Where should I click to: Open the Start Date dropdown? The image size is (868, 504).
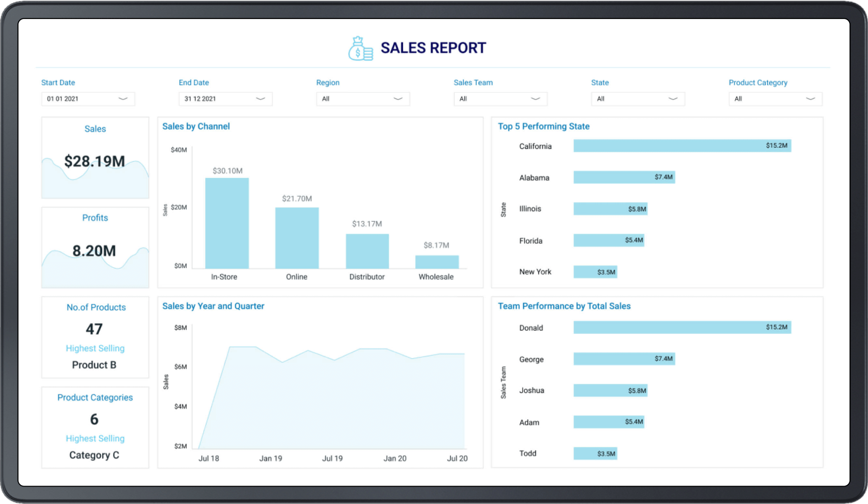123,99
